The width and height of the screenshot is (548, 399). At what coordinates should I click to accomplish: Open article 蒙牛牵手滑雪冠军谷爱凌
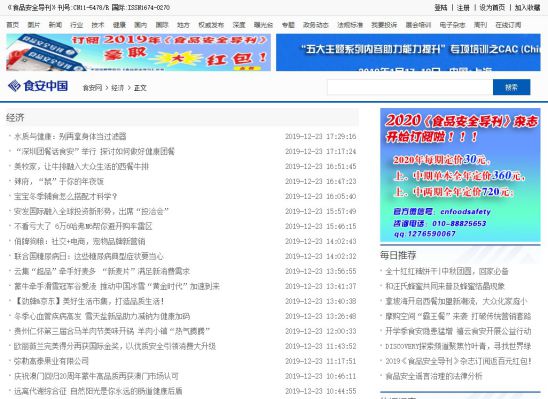click(x=117, y=286)
